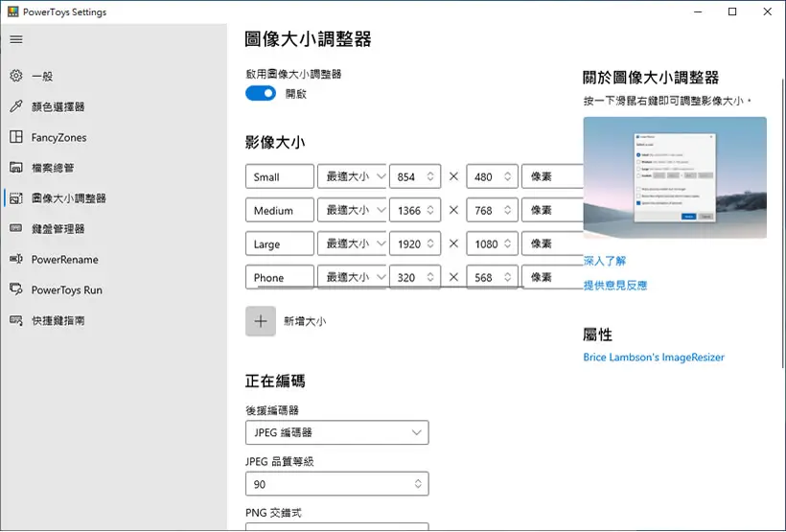Screen dimensions: 786x532
Task: Select the 鍵盤管理器 keyboard icon
Action: (x=16, y=229)
